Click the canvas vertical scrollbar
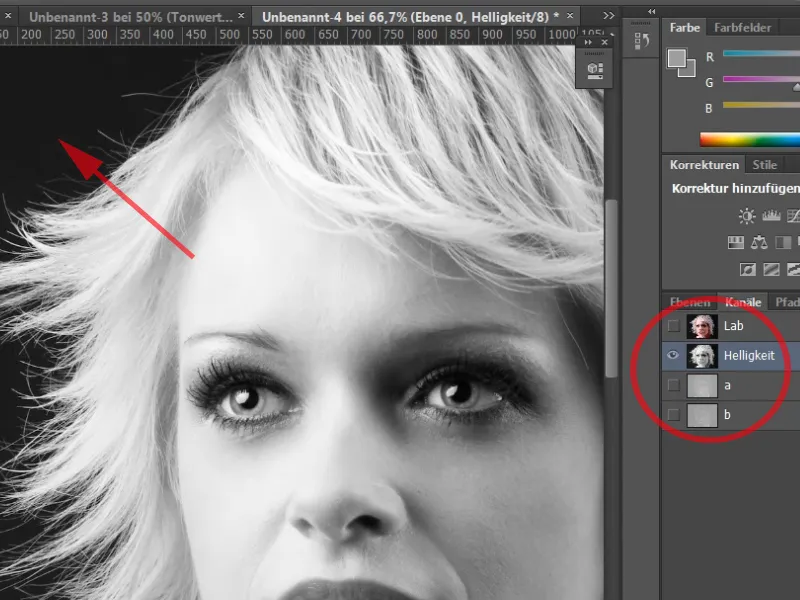Screen dimensions: 800x600 pyautogui.click(x=611, y=288)
